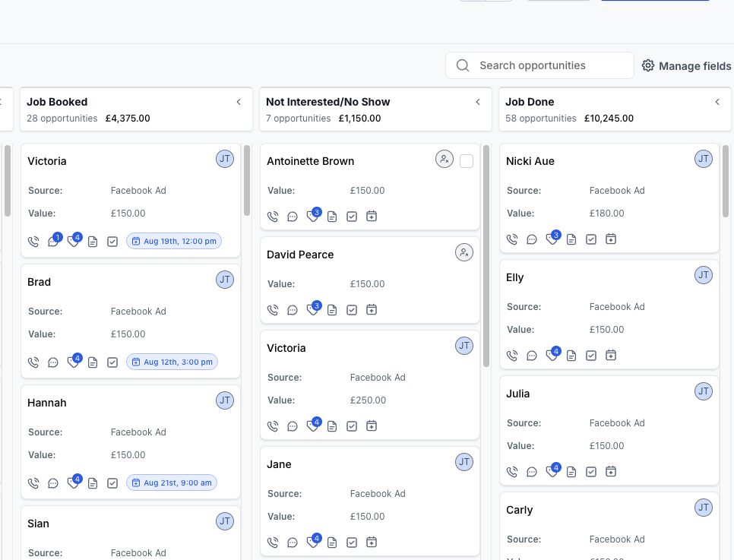The width and height of the screenshot is (734, 560).
Task: Open Manage fields settings
Action: pyautogui.click(x=686, y=66)
